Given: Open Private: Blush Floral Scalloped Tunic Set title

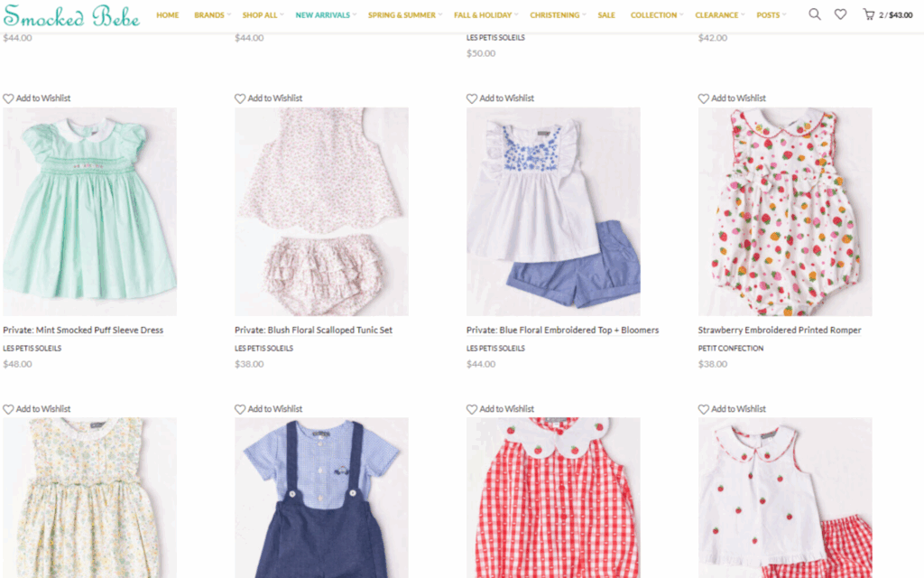Looking at the screenshot, I should click(x=313, y=331).
